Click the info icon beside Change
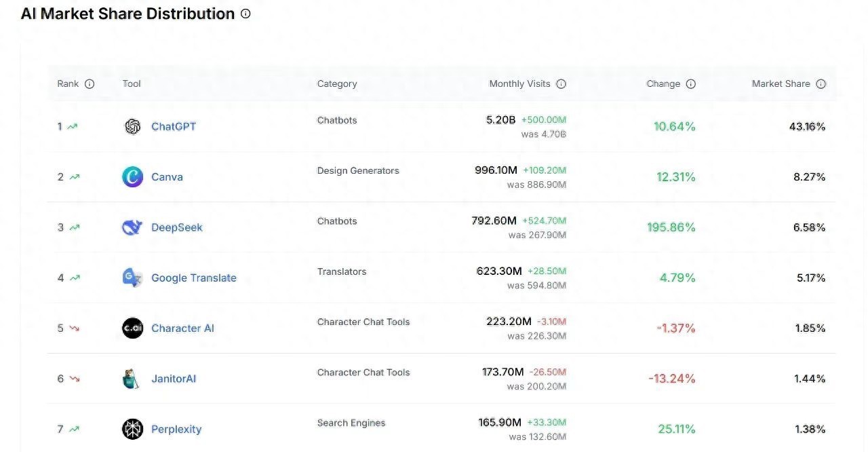Image resolution: width=868 pixels, height=452 pixels. 691,84
